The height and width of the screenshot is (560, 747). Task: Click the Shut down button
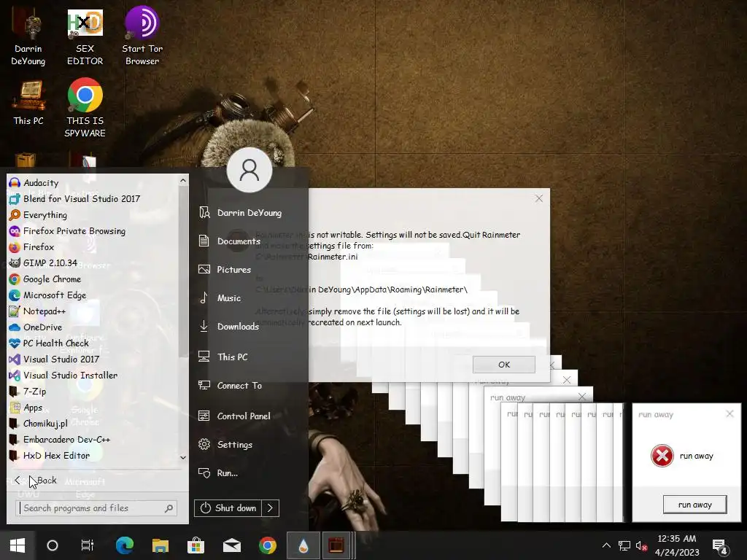click(x=228, y=508)
